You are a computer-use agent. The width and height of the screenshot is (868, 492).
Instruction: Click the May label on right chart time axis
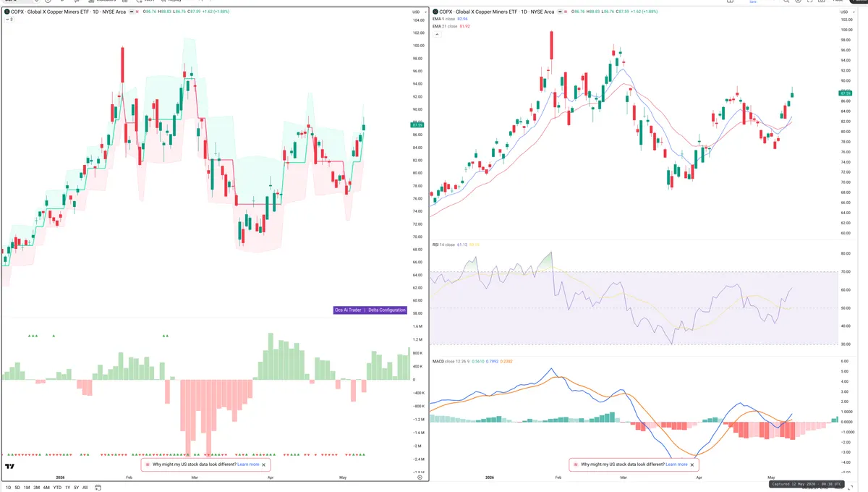click(x=770, y=478)
